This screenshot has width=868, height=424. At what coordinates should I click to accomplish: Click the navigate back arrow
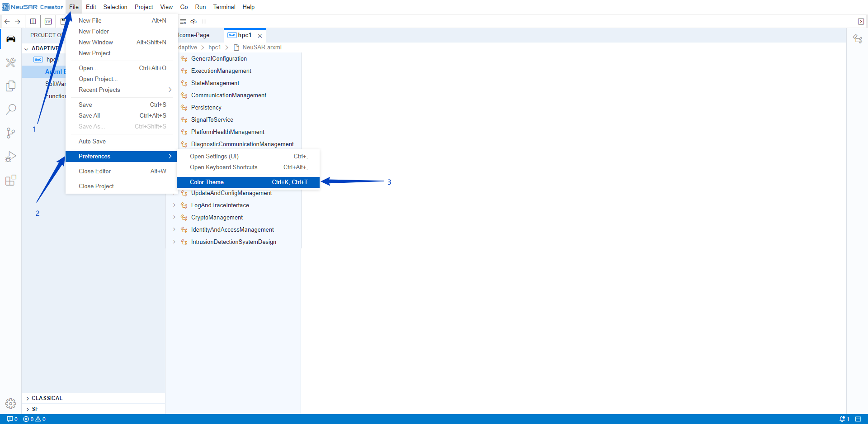[x=7, y=22]
